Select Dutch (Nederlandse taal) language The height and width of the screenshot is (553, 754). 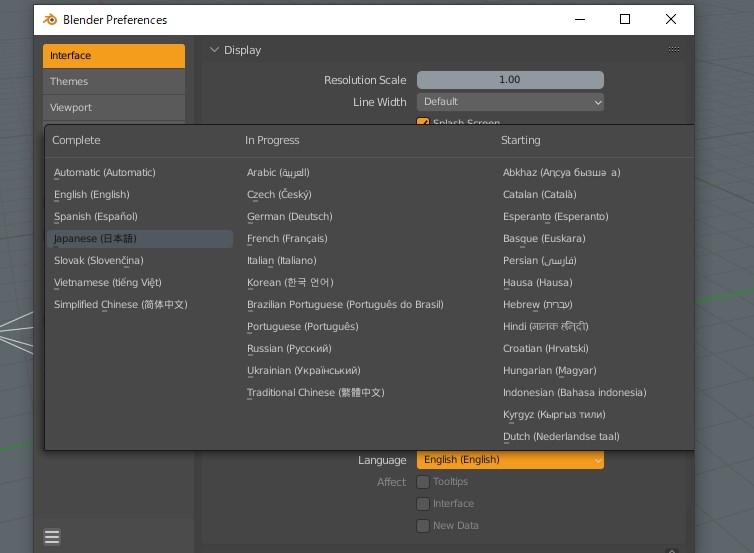[561, 437]
